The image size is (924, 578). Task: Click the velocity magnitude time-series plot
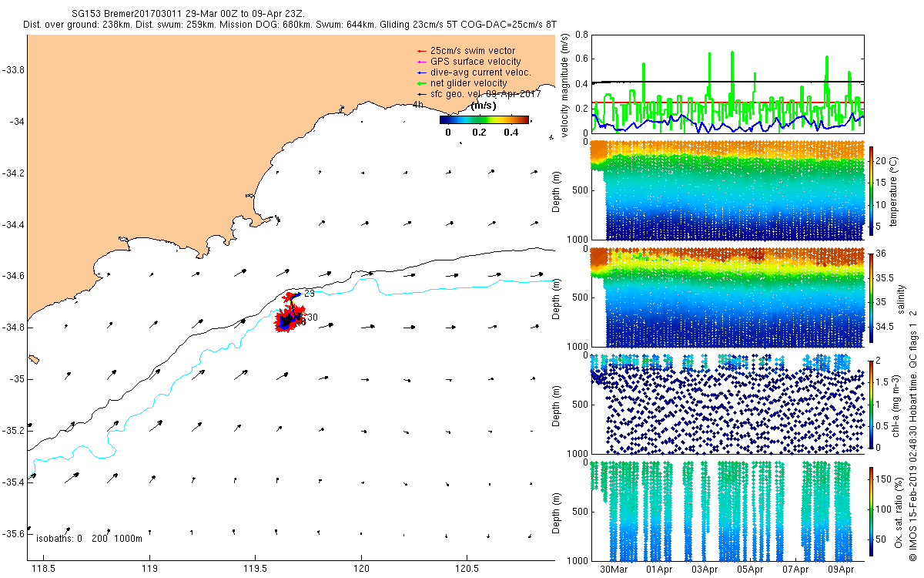(727, 84)
